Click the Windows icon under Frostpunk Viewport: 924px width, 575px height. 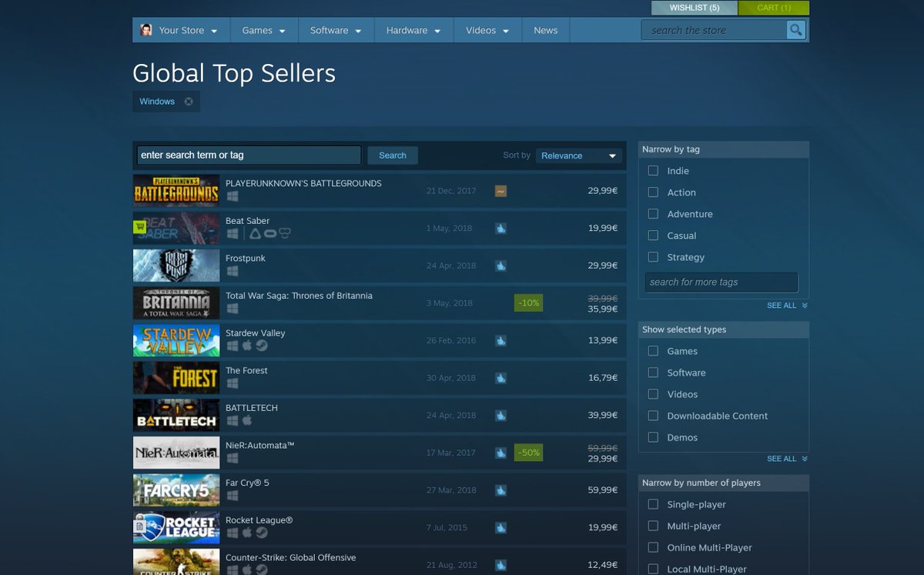coord(233,271)
